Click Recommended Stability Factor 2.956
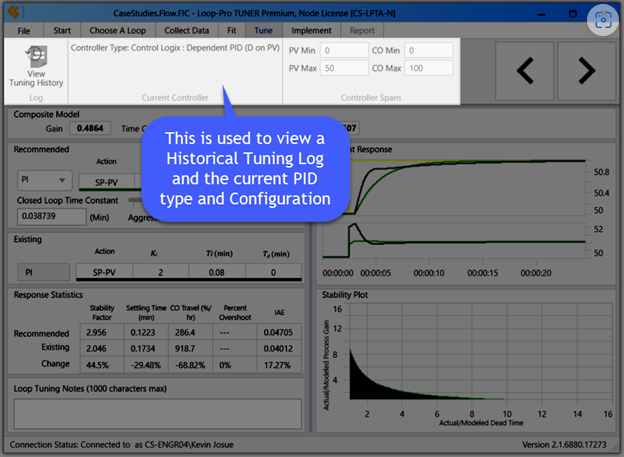Viewport: 624px width, 457px height. 102,332
